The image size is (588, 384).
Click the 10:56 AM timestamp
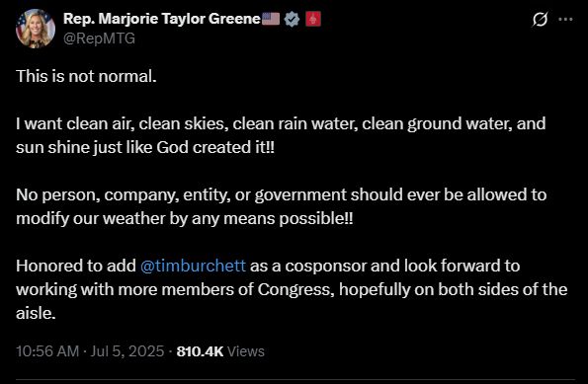(x=47, y=351)
